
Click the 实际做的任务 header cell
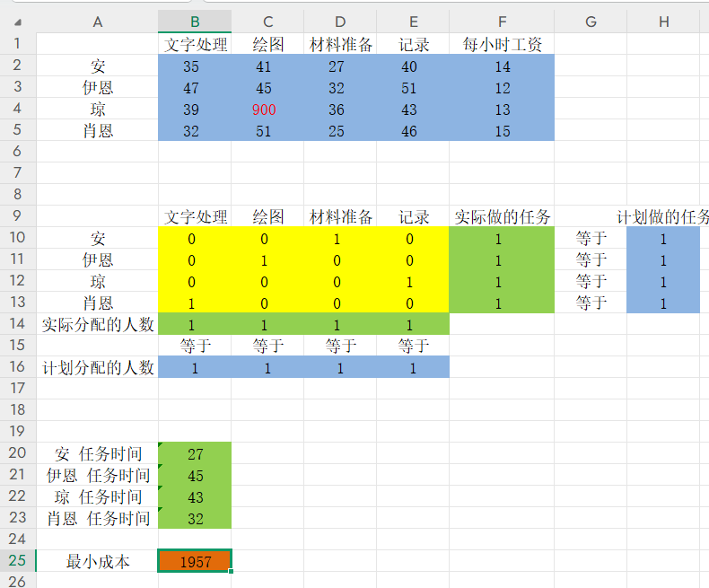[x=502, y=216]
